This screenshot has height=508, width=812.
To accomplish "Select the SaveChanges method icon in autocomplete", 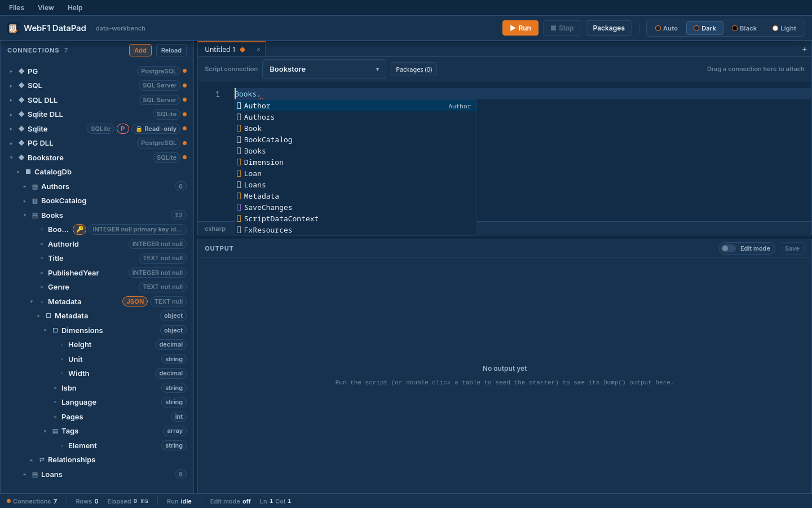I will (239, 207).
